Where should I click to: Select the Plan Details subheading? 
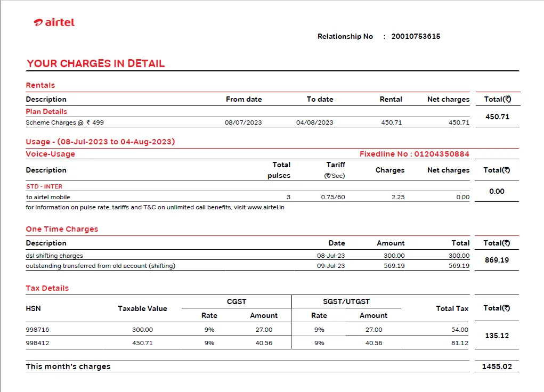coord(46,111)
